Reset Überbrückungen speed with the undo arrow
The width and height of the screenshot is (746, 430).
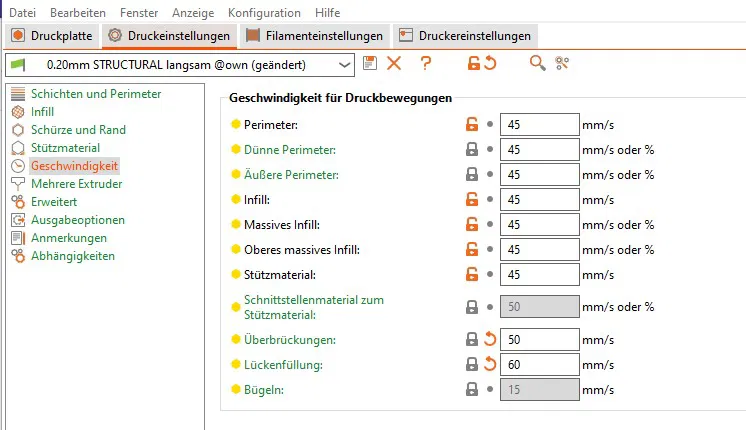pos(490,339)
